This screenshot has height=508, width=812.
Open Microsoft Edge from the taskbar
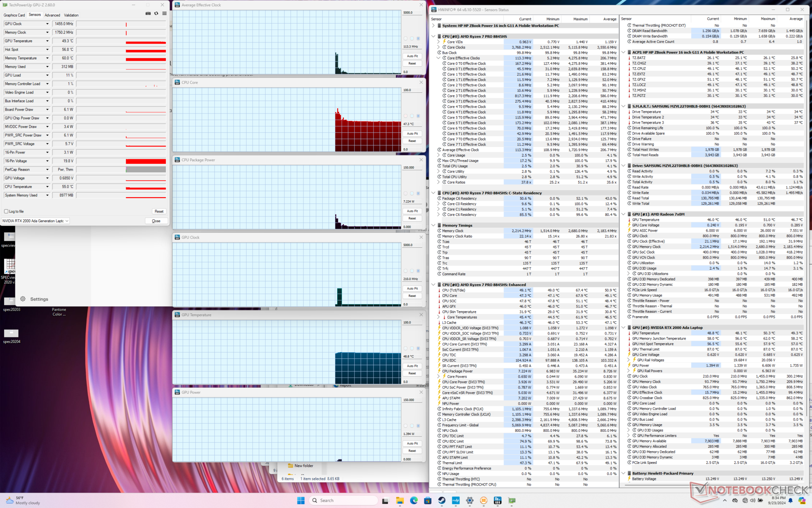click(x=414, y=500)
